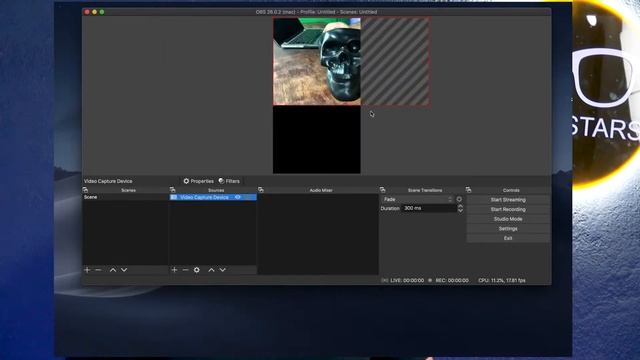Click the Scene Transitions panel title
The width and height of the screenshot is (640, 360).
(x=425, y=190)
